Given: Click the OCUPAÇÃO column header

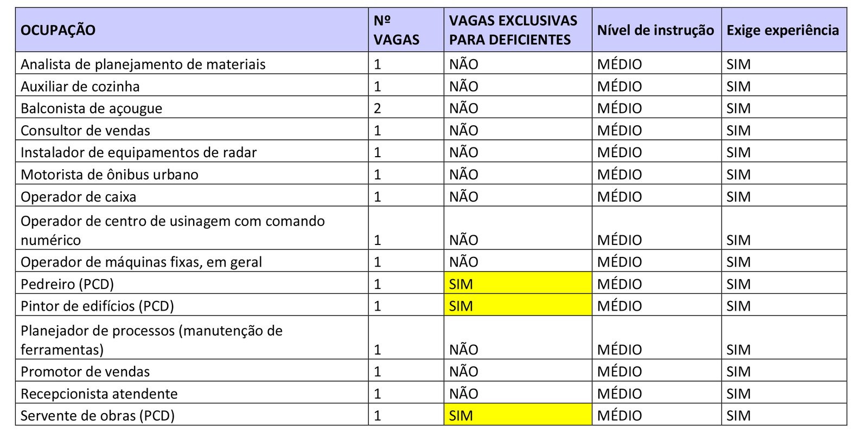Looking at the screenshot, I should (x=58, y=30).
